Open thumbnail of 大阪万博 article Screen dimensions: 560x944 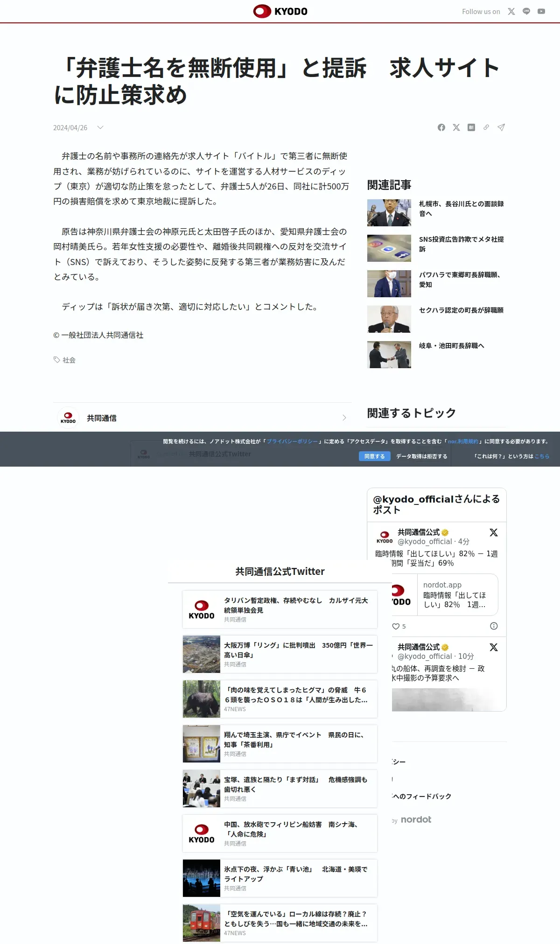[x=202, y=654]
